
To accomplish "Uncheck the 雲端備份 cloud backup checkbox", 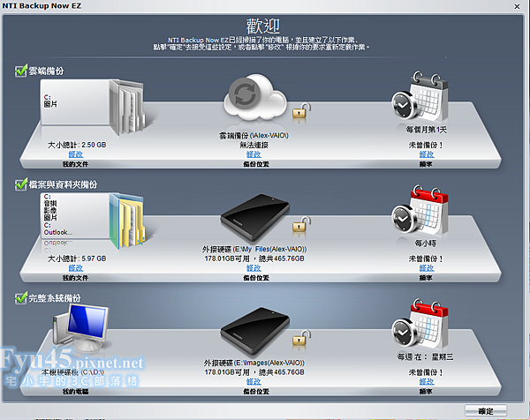I will click(x=21, y=71).
